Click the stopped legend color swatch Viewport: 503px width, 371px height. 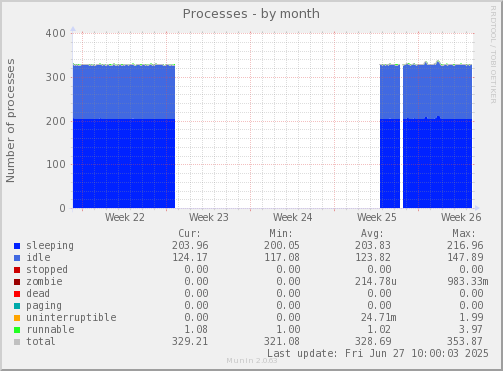(17, 270)
